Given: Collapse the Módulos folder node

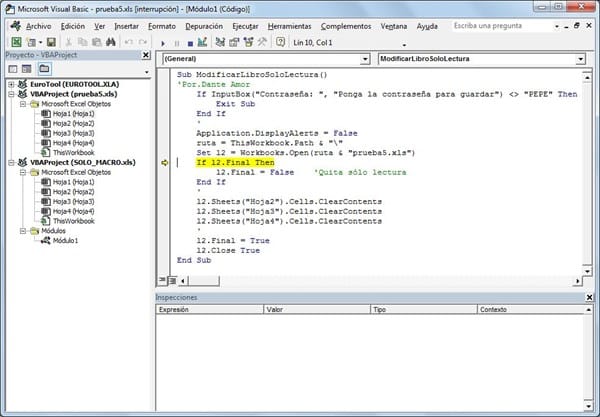Looking at the screenshot, I should coord(21,230).
